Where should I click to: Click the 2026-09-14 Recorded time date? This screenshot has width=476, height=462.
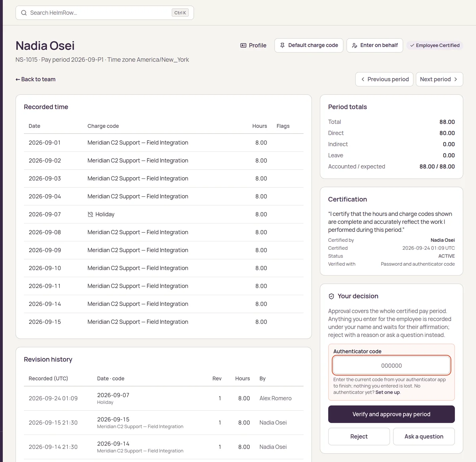(x=45, y=304)
